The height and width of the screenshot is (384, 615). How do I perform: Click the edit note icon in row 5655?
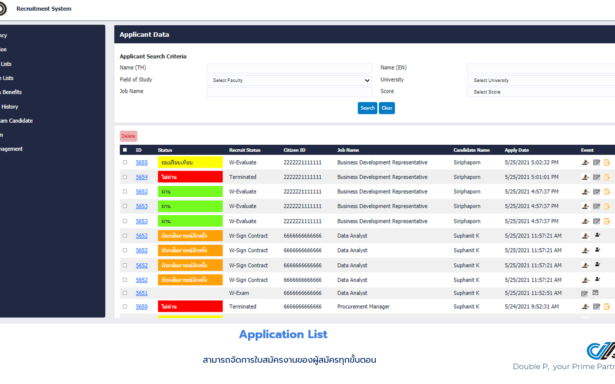click(597, 162)
